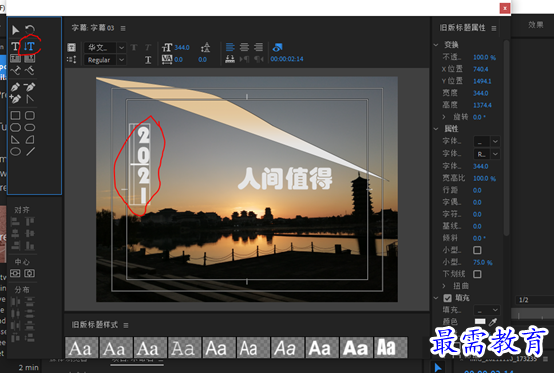Image resolution: width=554 pixels, height=373 pixels.
Task: Open 字幕: 字幕 03 panel menu
Action: [123, 28]
